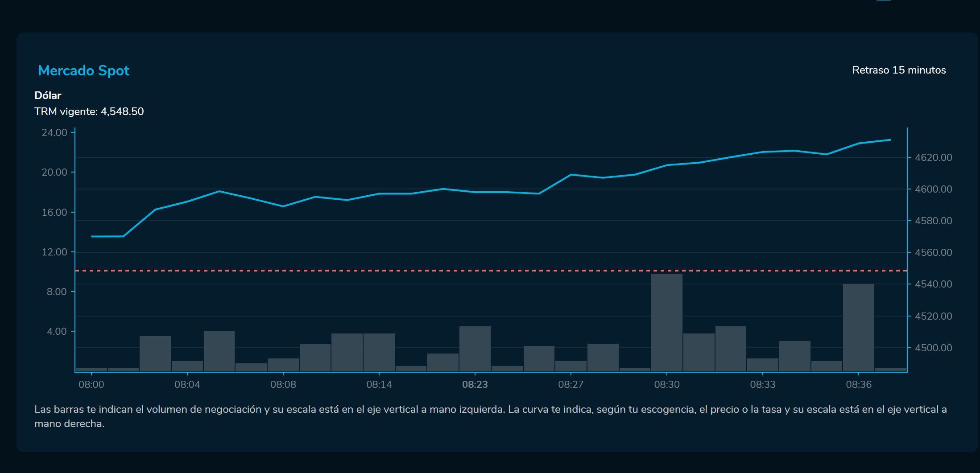Click the Mercado Spot heading

[83, 70]
